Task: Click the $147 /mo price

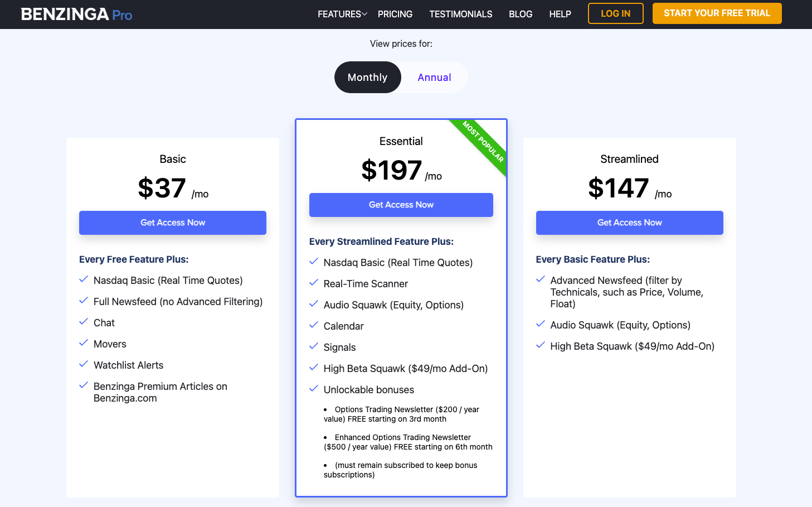Action: click(x=630, y=188)
